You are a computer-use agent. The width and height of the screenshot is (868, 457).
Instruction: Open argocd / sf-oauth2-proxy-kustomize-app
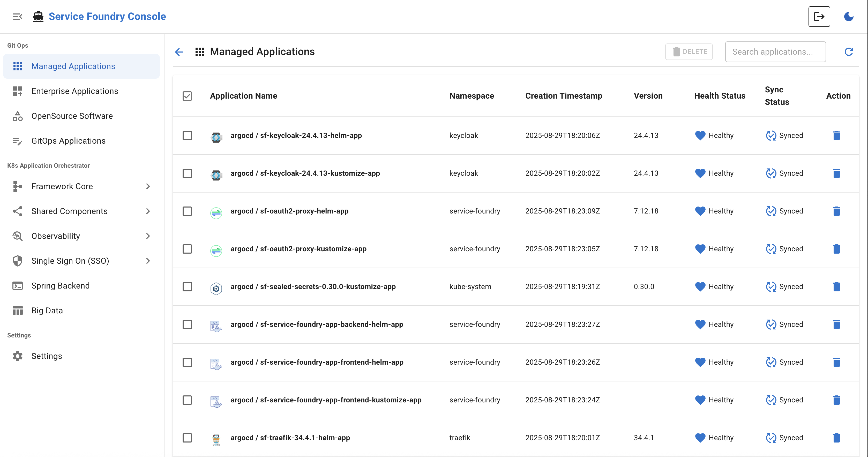tap(298, 249)
